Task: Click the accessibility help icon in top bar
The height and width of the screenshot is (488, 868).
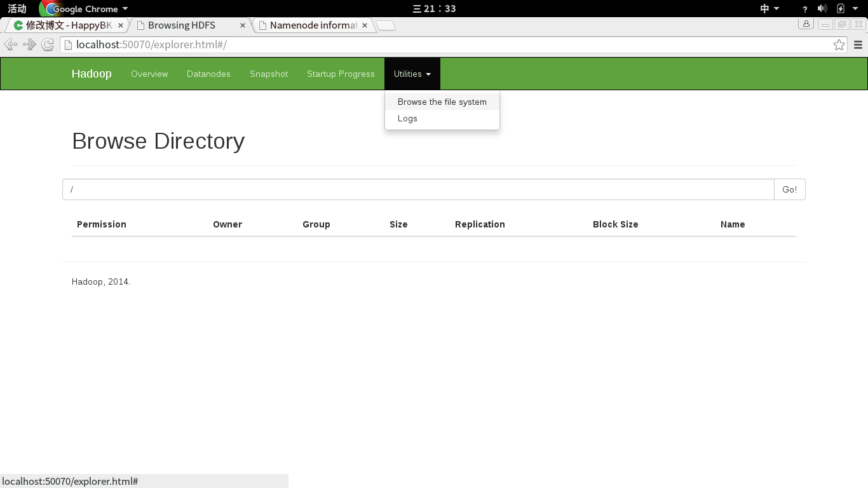Action: coord(805,9)
